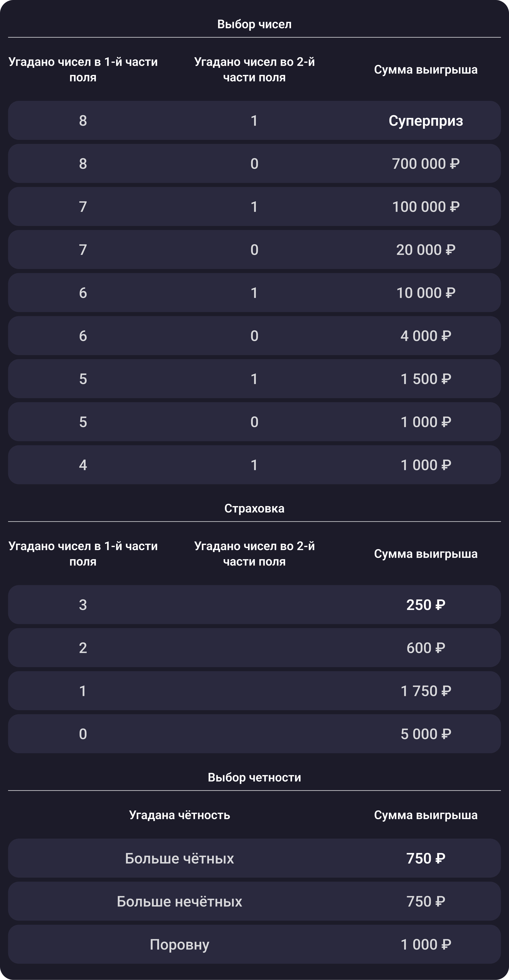This screenshot has height=980, width=509.
Task: Click the Больше нечётных option
Action: tap(179, 901)
